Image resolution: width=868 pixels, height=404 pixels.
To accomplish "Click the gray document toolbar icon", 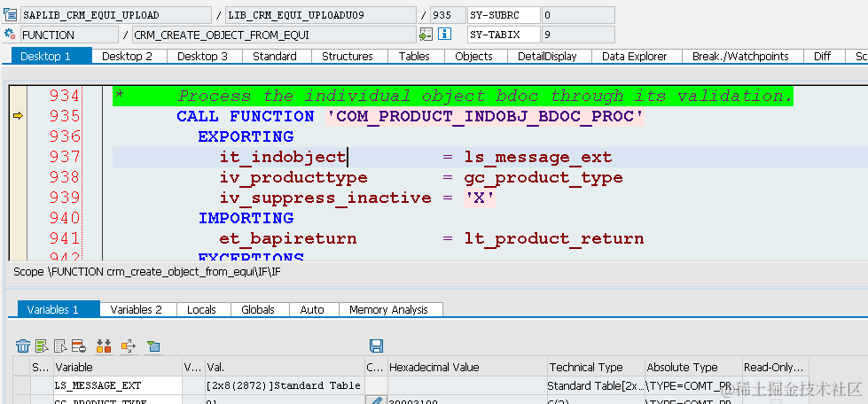I will pyautogui.click(x=60, y=346).
